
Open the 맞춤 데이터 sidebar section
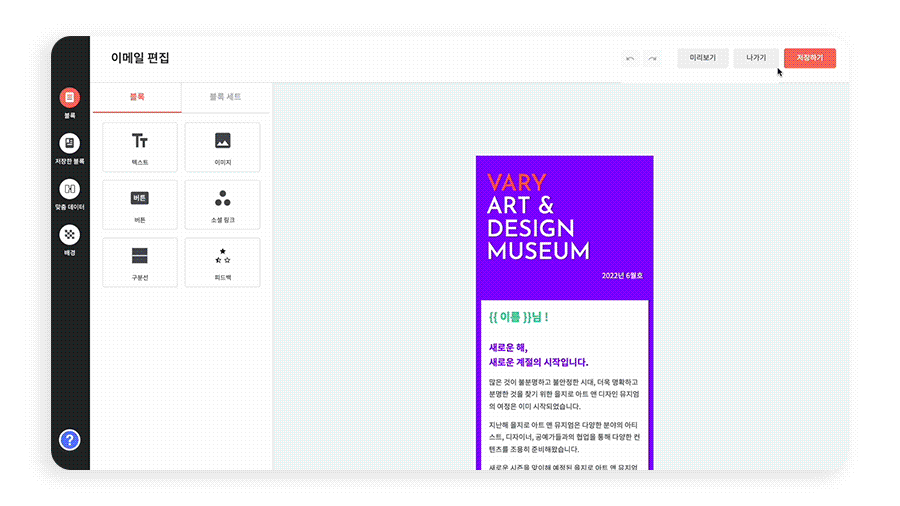pos(69,189)
